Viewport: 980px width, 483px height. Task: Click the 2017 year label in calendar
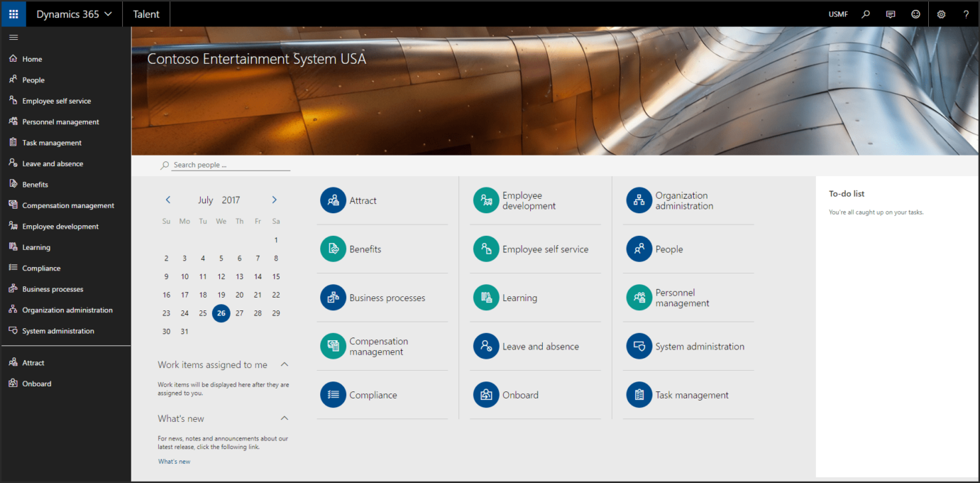pos(231,200)
